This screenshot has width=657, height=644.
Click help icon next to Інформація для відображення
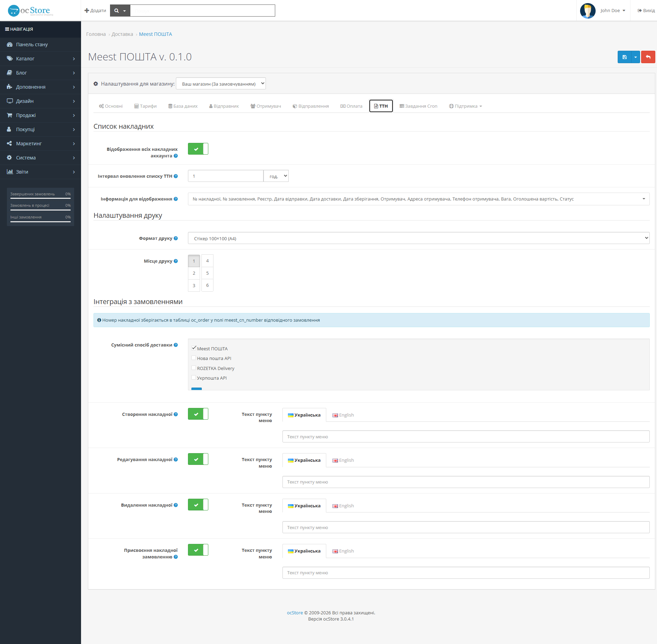pyautogui.click(x=176, y=199)
